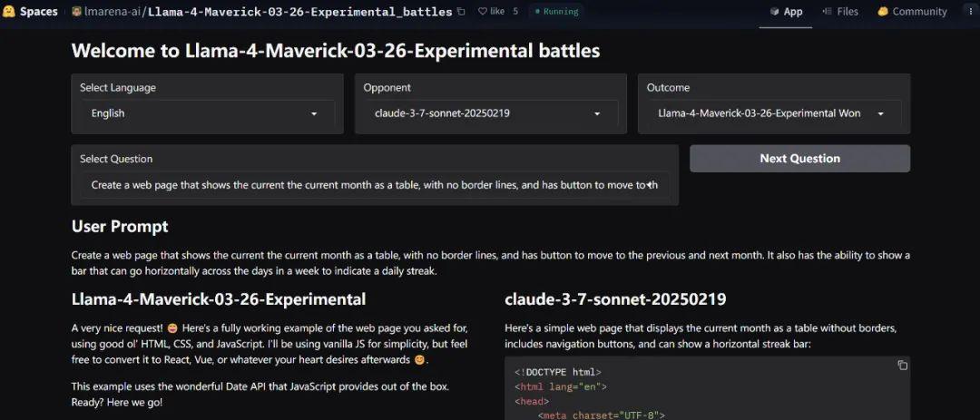Click the Hugging Face Spaces logo
The image size is (980, 420).
(x=30, y=11)
